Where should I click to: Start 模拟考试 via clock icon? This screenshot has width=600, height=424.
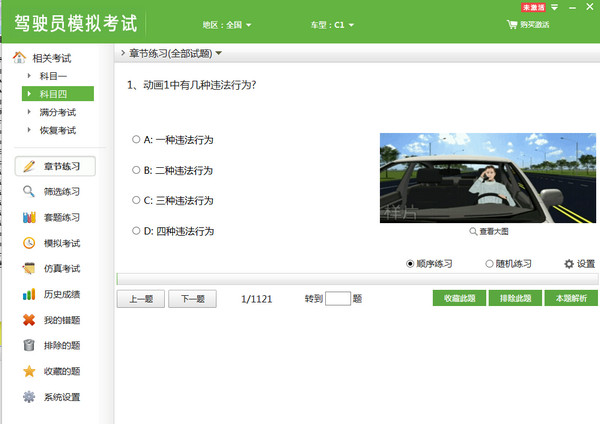(29, 243)
